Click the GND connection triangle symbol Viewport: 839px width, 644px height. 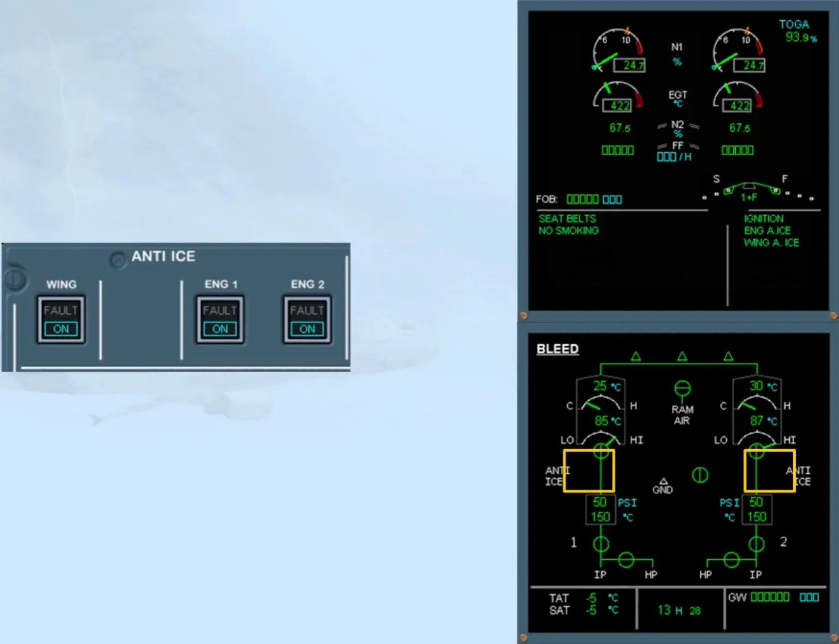pyautogui.click(x=663, y=481)
